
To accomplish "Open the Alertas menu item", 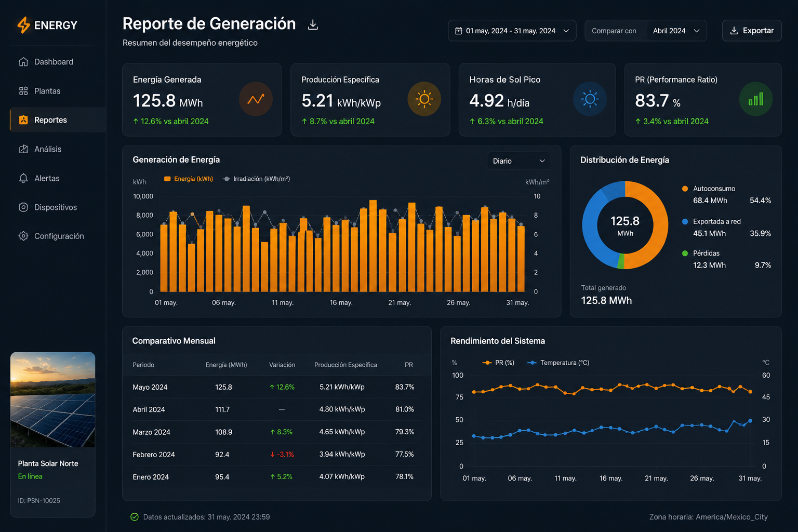I will coord(53,178).
